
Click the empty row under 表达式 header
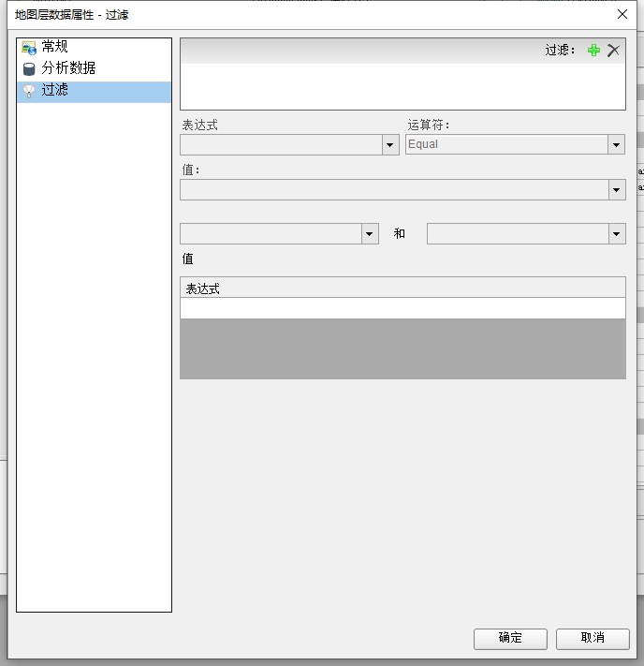point(402,308)
